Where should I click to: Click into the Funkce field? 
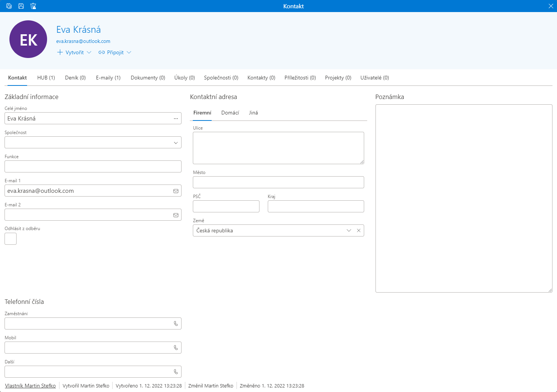tap(93, 166)
